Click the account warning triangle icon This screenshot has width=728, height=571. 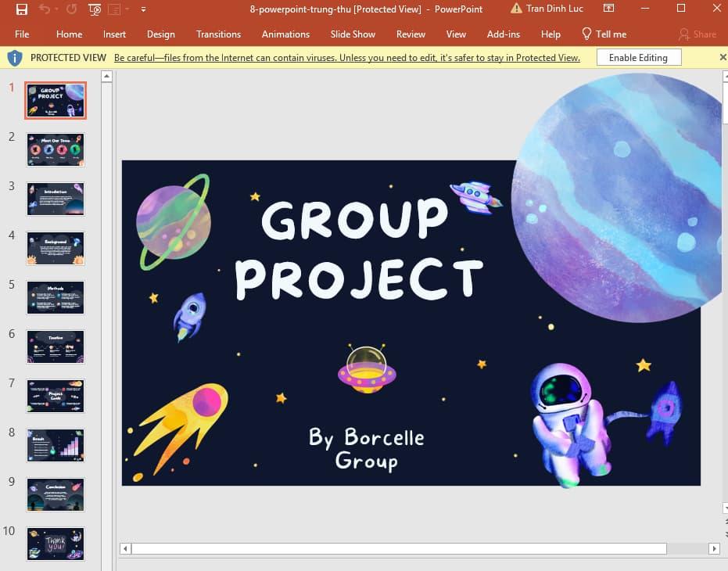516,9
